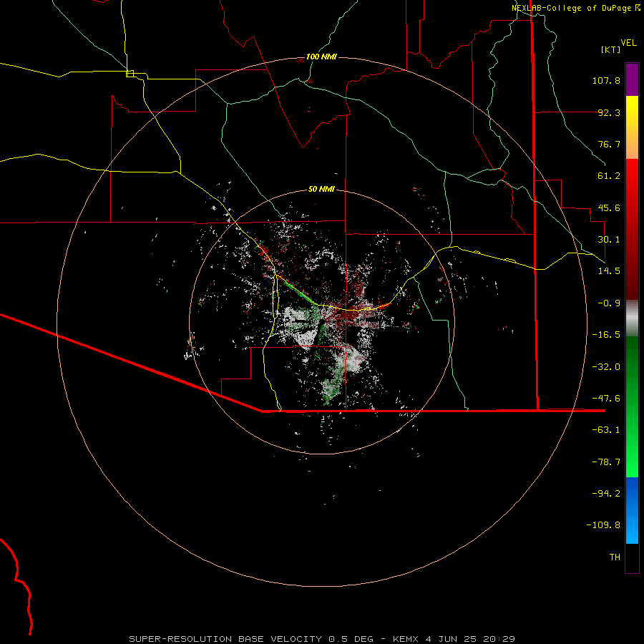Click the VEL legend title
This screenshot has width=644, height=644.
click(628, 43)
